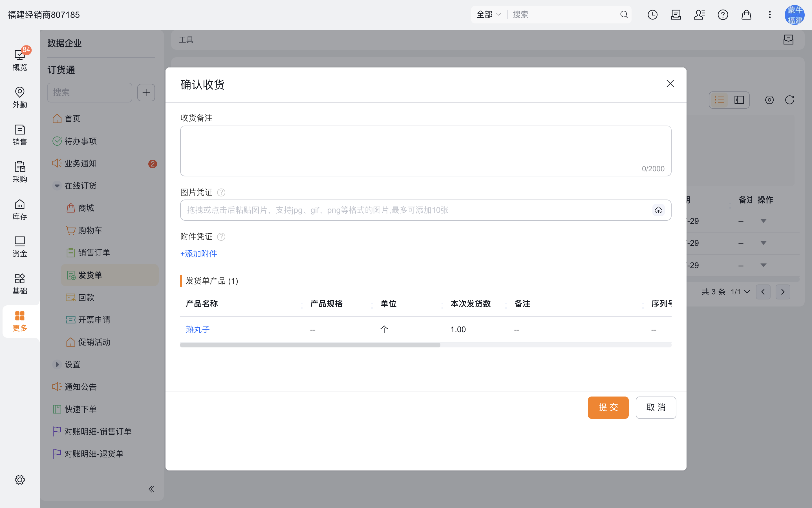
Task: Open the 全部 search scope dropdown
Action: (x=489, y=14)
